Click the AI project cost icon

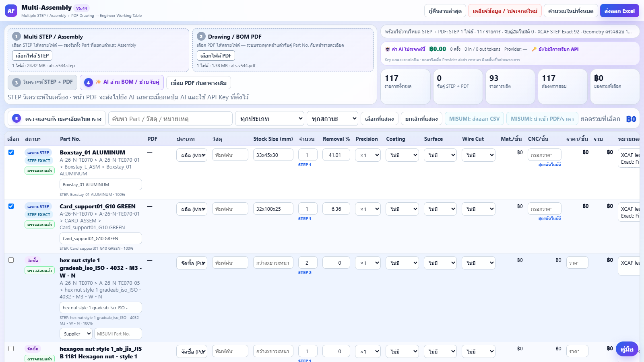388,49
